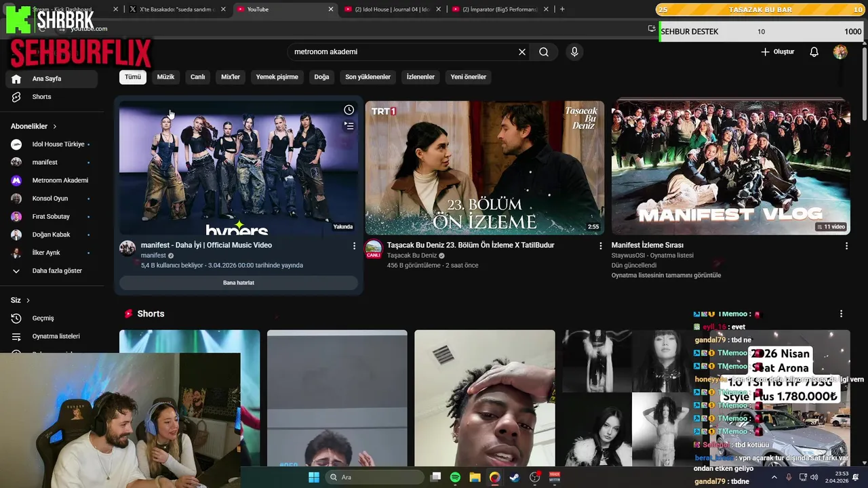Clear the search box text
868x488 pixels.
522,52
